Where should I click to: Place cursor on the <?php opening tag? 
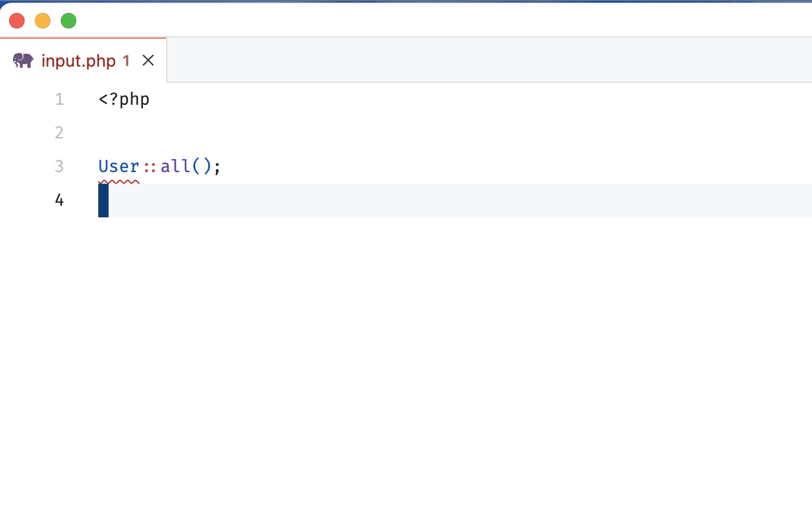pos(124,100)
